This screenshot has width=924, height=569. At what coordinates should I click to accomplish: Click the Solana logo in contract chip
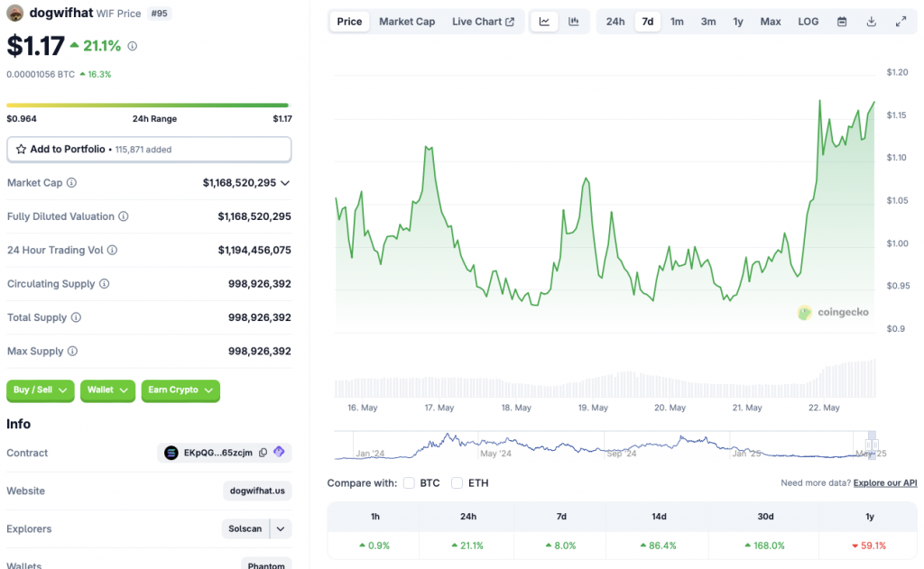(x=171, y=453)
